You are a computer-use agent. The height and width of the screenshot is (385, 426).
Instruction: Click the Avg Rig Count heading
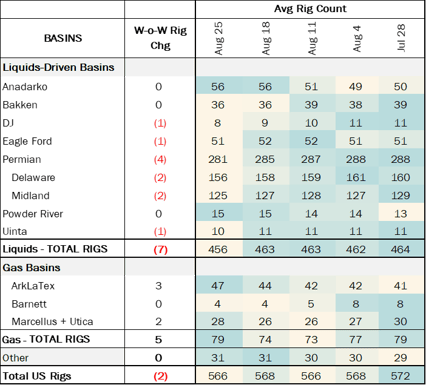pyautogui.click(x=310, y=9)
